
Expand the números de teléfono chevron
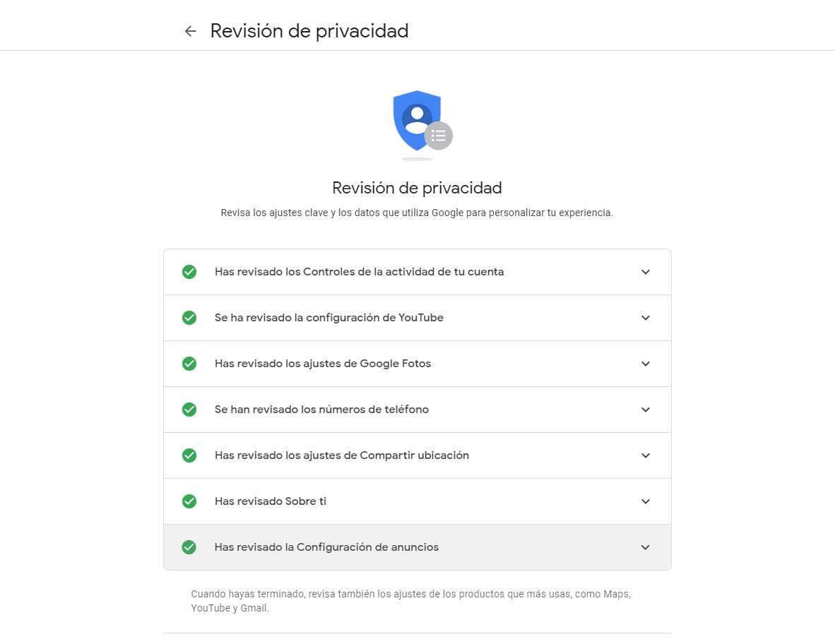click(x=645, y=410)
